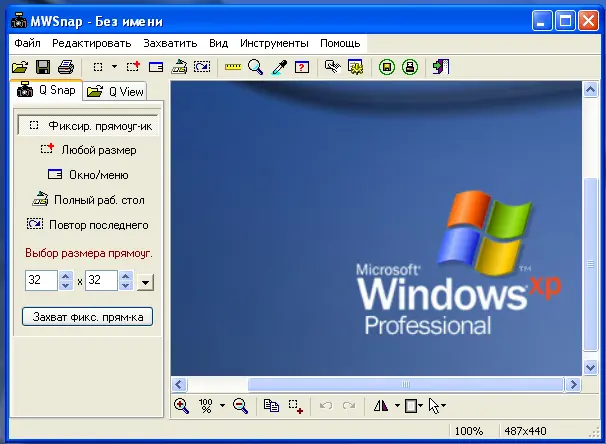Decrease the rectangle height with the down arrow

click(x=126, y=286)
